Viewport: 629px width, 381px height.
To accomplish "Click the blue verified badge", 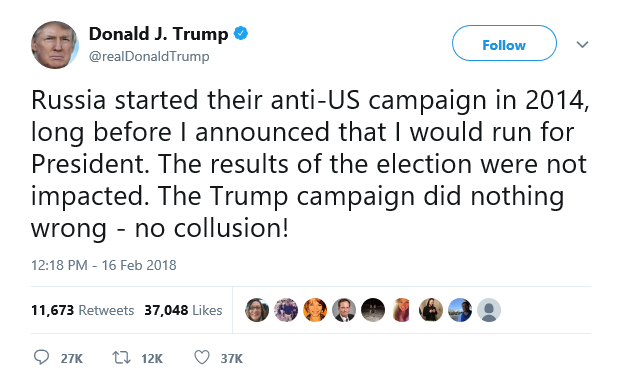I will coord(241,33).
